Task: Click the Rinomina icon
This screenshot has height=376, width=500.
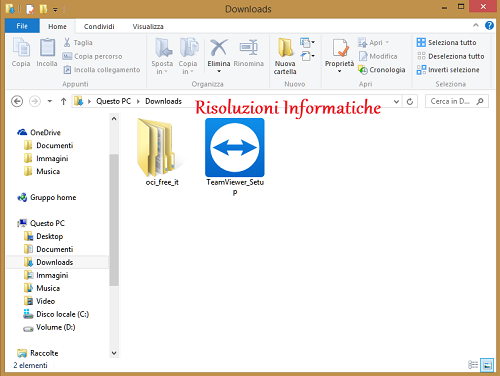Action: pos(249,48)
